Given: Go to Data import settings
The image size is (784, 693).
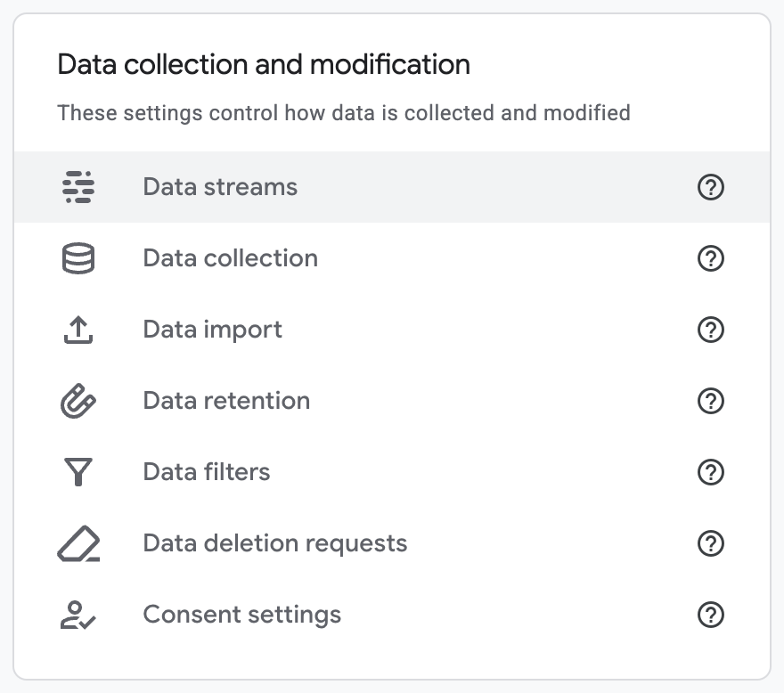Looking at the screenshot, I should pos(392,330).
